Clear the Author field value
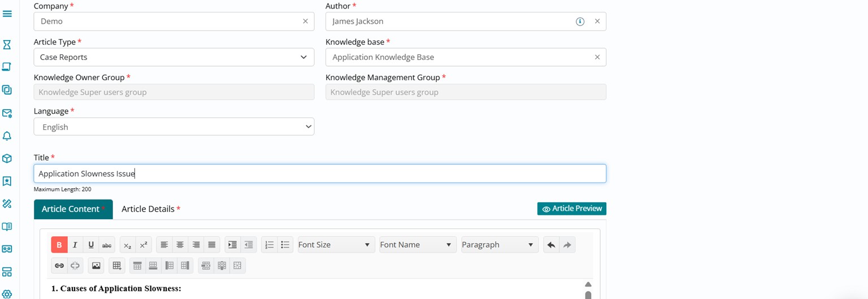Image resolution: width=868 pixels, height=299 pixels. pos(597,21)
